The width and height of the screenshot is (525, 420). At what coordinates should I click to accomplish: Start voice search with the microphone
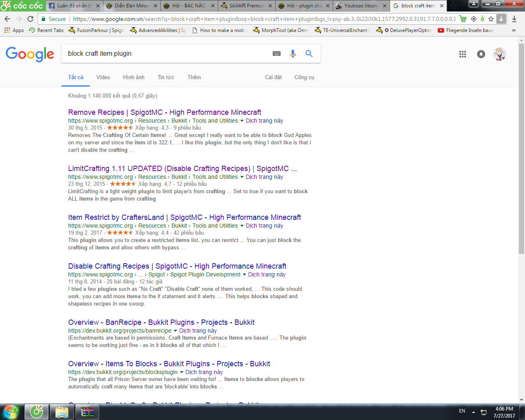coord(293,54)
